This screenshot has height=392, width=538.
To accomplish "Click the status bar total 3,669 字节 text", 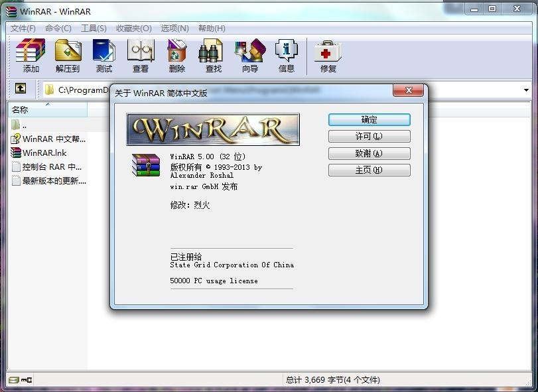I will (x=332, y=380).
